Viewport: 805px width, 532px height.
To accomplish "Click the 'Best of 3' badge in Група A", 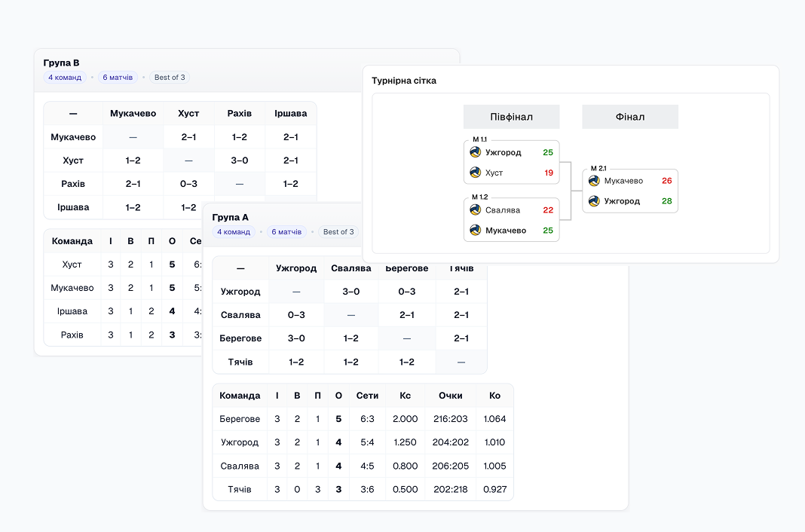I will (338, 232).
